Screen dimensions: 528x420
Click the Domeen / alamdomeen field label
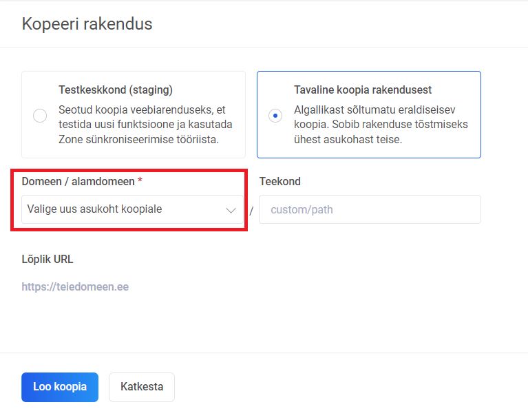[x=78, y=181]
